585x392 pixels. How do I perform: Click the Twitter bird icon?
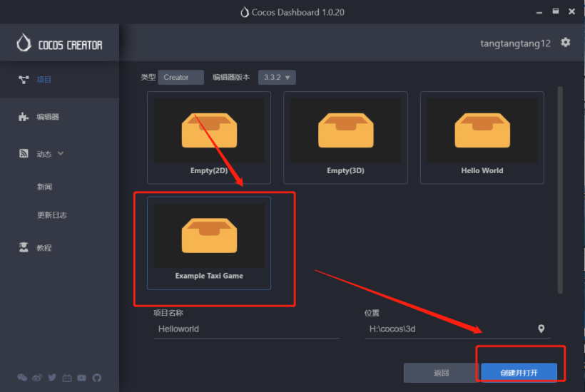52,378
